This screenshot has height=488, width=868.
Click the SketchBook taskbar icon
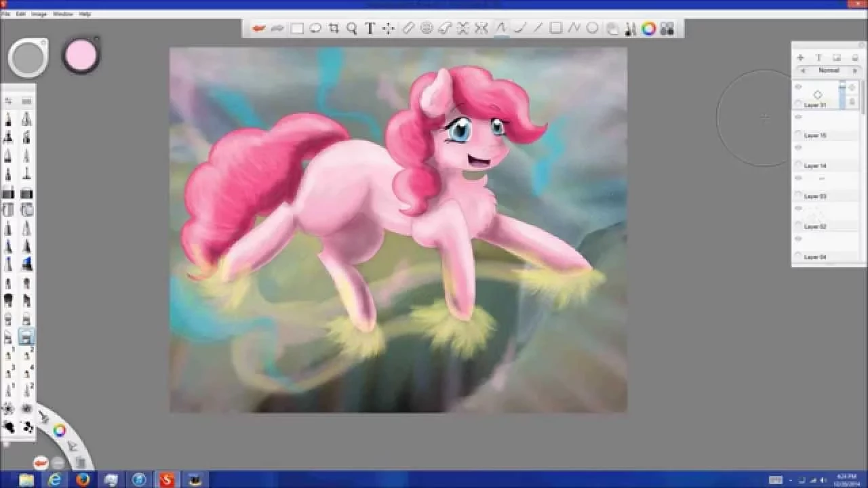[x=167, y=480]
